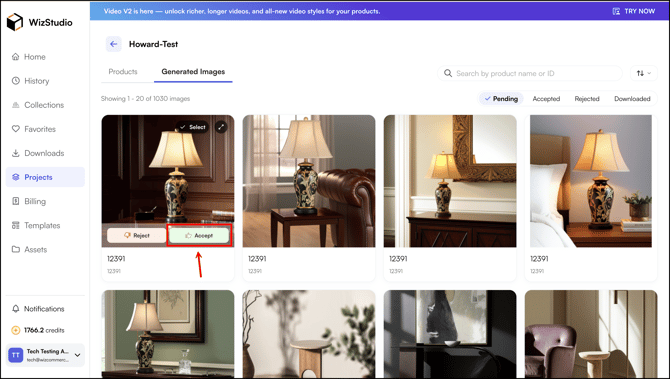Open the dark room shadow image

450,334
